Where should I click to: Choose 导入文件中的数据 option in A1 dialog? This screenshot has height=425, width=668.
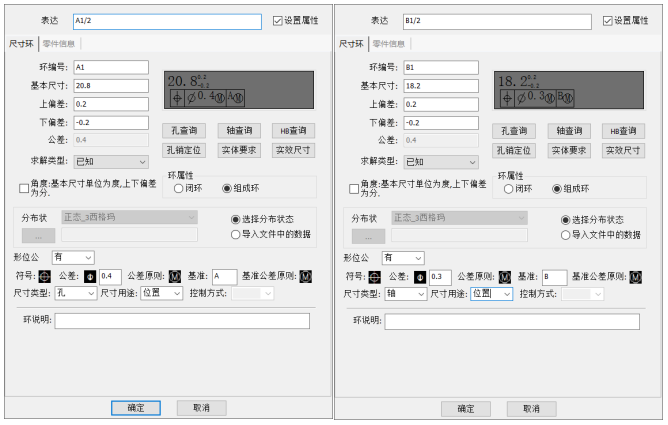(x=236, y=234)
